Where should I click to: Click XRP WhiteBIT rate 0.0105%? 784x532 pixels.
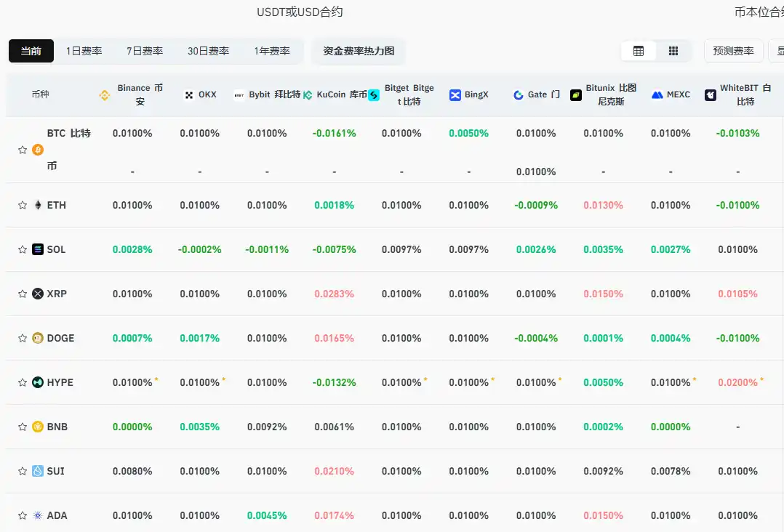pyautogui.click(x=738, y=294)
